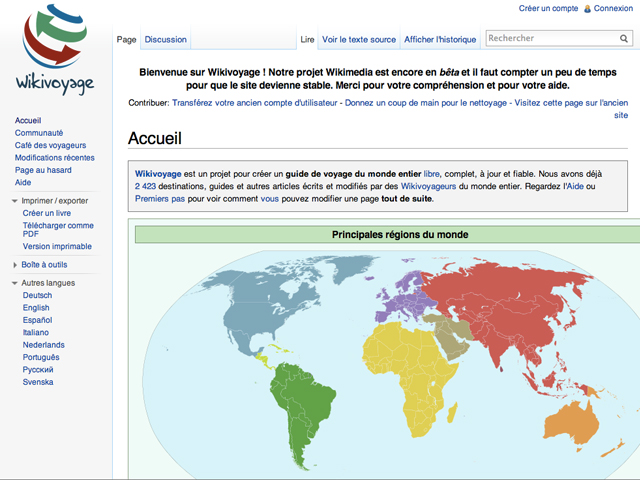Switch to Deutsch language version

37,296
